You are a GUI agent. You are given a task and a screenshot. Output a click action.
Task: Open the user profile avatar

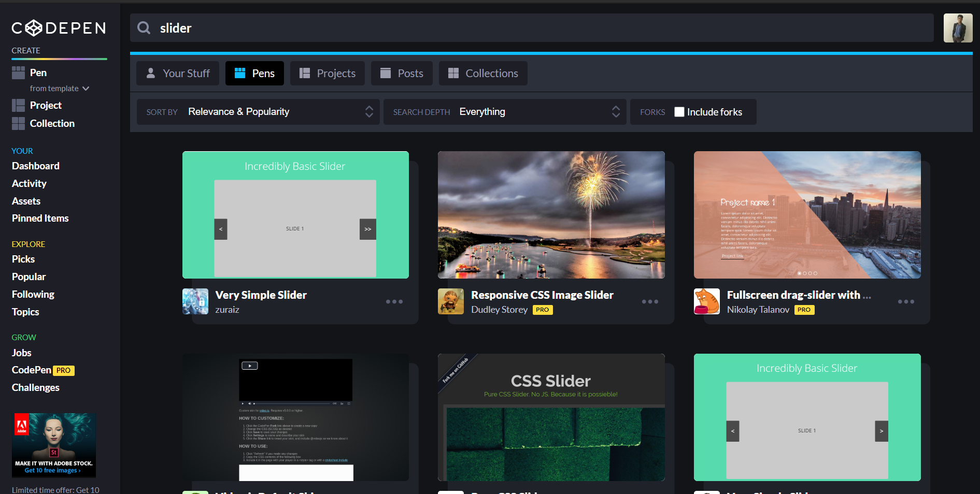(x=957, y=28)
